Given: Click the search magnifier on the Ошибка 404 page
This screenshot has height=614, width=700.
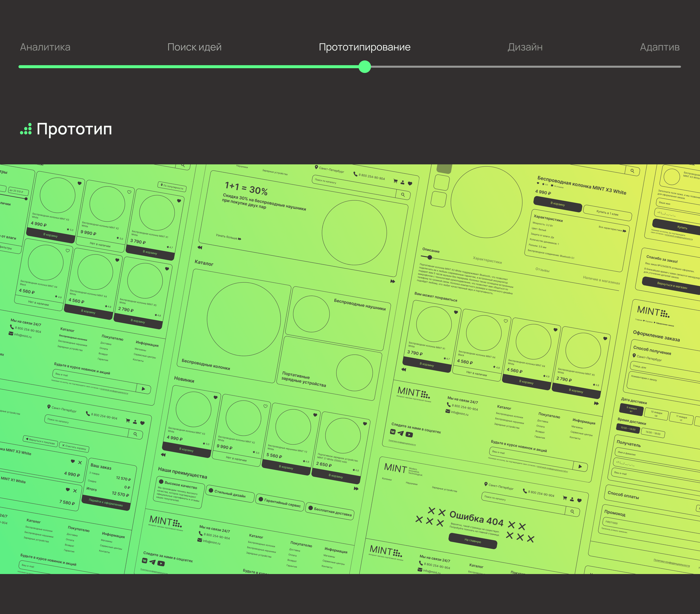Looking at the screenshot, I should (x=572, y=512).
